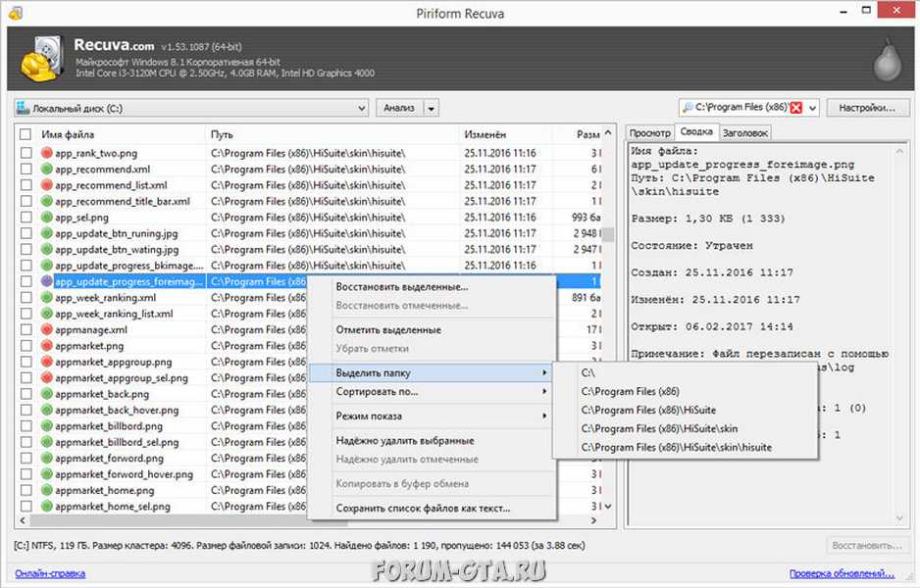Open the Анализ button dropdown arrow
The image size is (920, 588).
pos(432,109)
